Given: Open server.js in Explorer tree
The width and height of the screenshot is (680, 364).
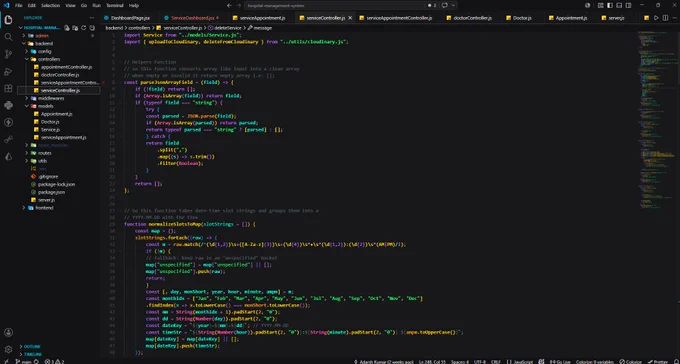Looking at the screenshot, I should (x=47, y=200).
